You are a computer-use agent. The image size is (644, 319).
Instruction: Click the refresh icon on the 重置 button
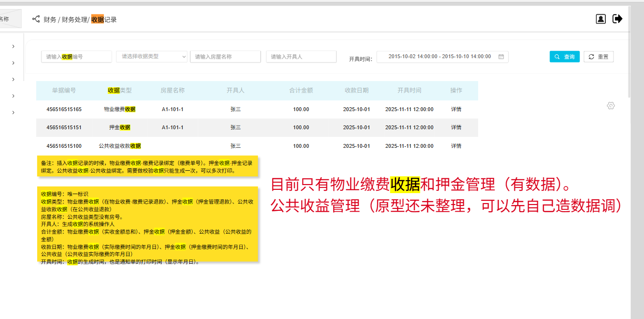[590, 56]
